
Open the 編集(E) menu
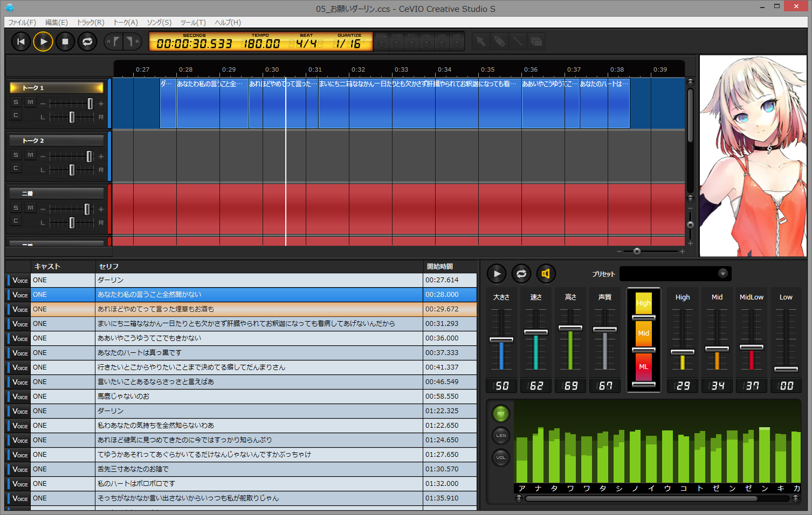coord(57,23)
